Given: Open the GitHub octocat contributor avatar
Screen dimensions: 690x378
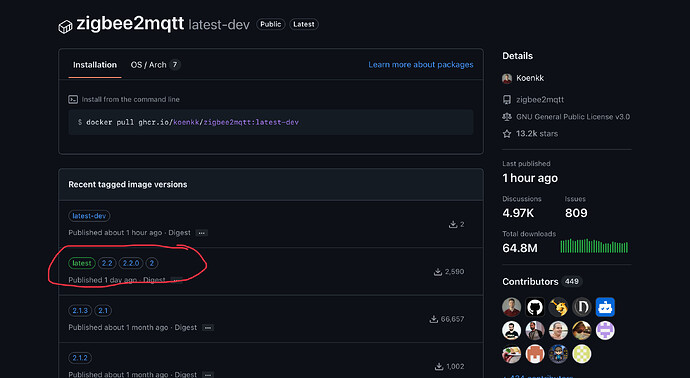Looking at the screenshot, I should point(535,307).
